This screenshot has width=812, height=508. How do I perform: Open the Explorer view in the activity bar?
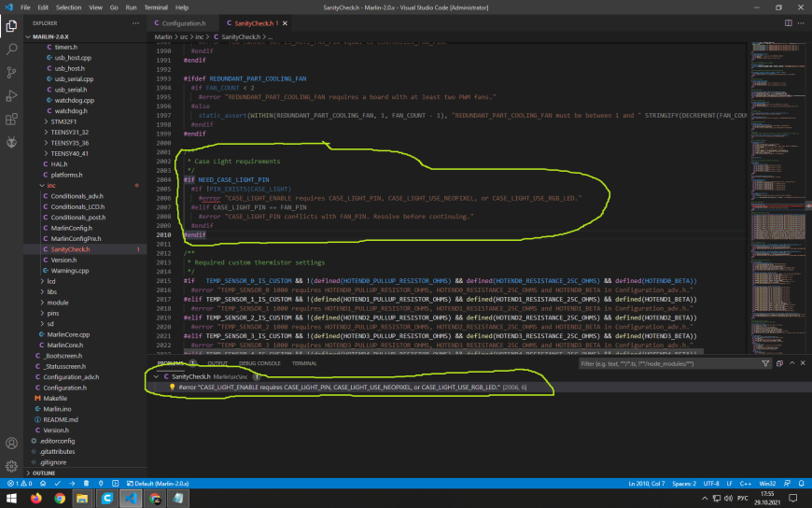click(11, 25)
